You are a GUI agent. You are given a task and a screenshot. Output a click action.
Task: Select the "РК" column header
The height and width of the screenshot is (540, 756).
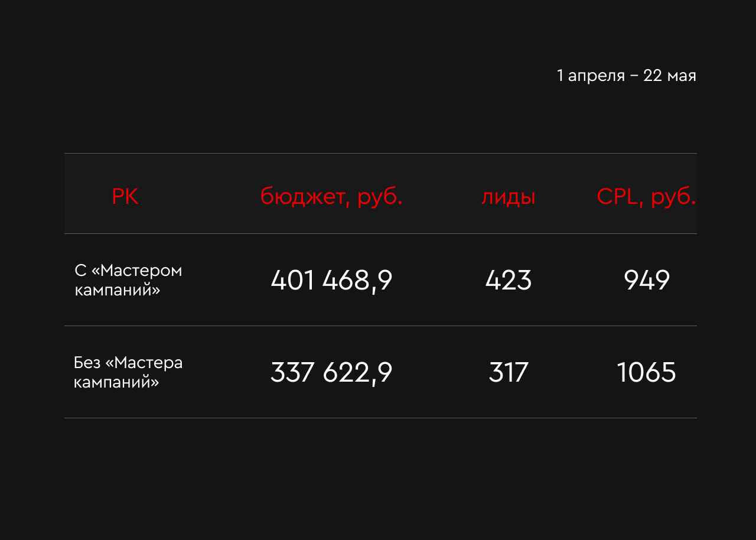click(x=125, y=197)
